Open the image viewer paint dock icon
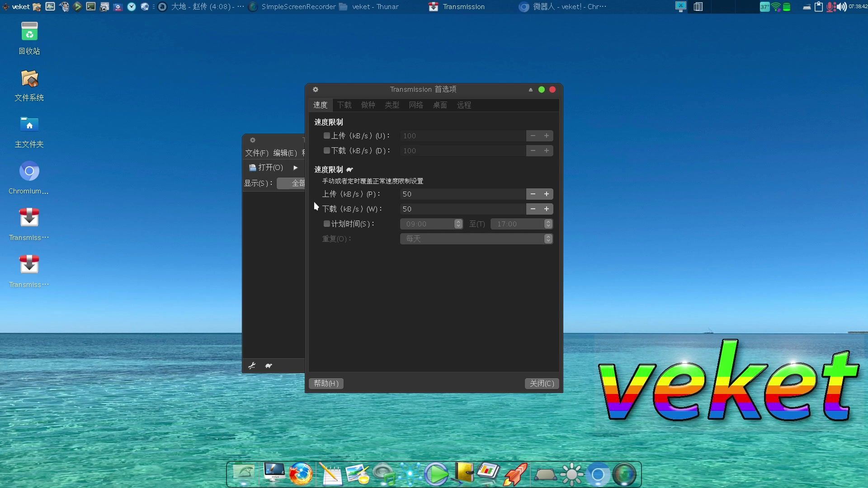Viewport: 868px width, 488px height. click(x=358, y=474)
